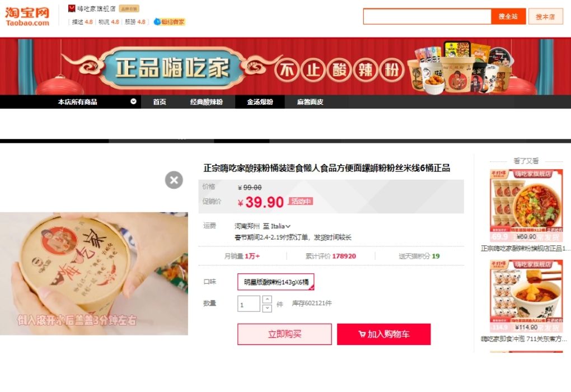Go to 首页 in store navigation
This screenshot has height=392, width=571.
[x=160, y=102]
